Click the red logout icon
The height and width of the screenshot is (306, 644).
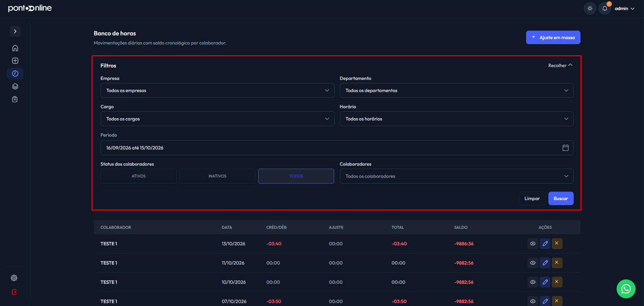point(14,292)
